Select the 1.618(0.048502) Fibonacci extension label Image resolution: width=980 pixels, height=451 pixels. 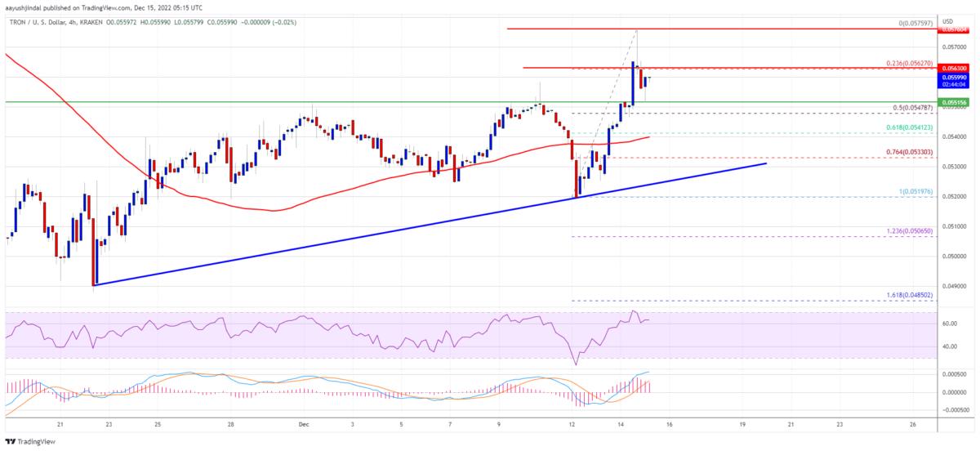point(908,295)
